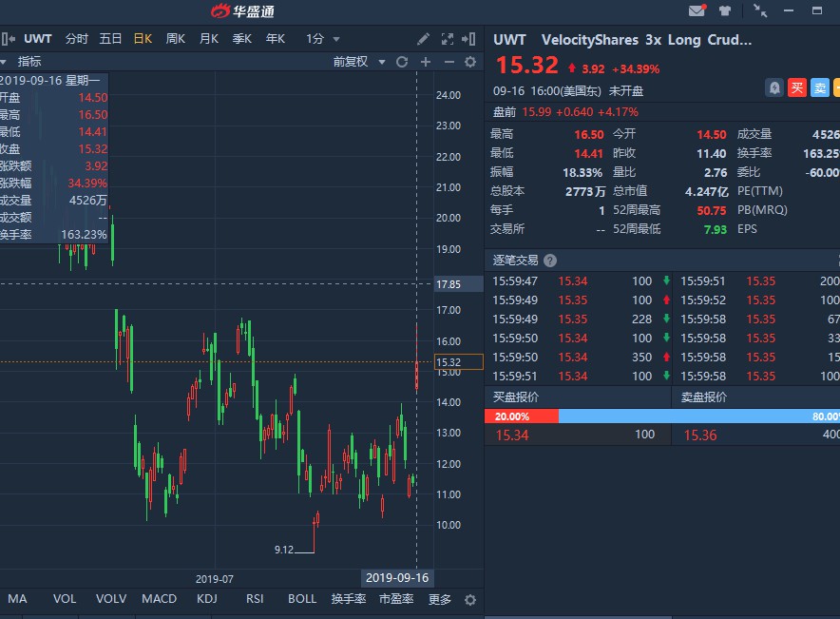
Task: Open the 1分 interval dropdown
Action: pyautogui.click(x=322, y=39)
